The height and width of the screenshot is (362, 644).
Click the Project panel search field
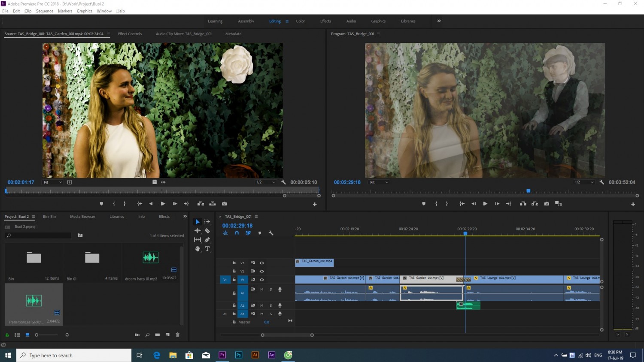pyautogui.click(x=39, y=235)
